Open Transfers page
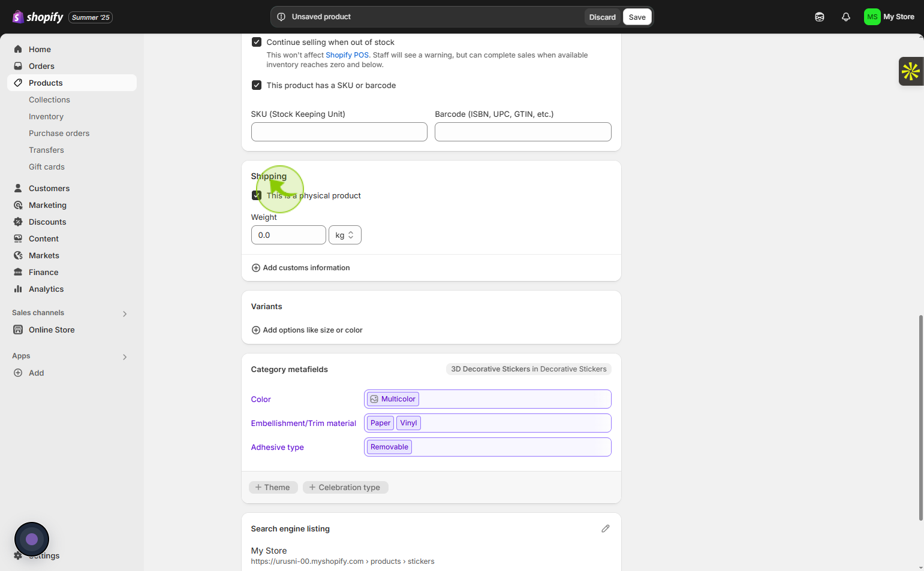924x571 pixels. (46, 150)
